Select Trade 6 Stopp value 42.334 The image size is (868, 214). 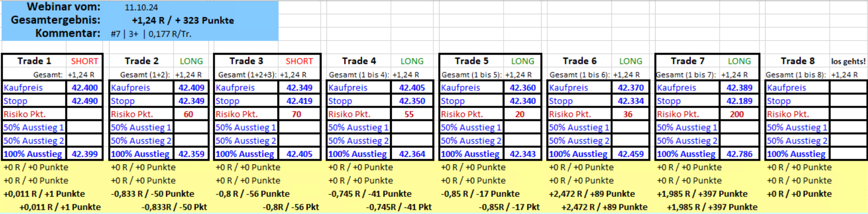point(630,101)
